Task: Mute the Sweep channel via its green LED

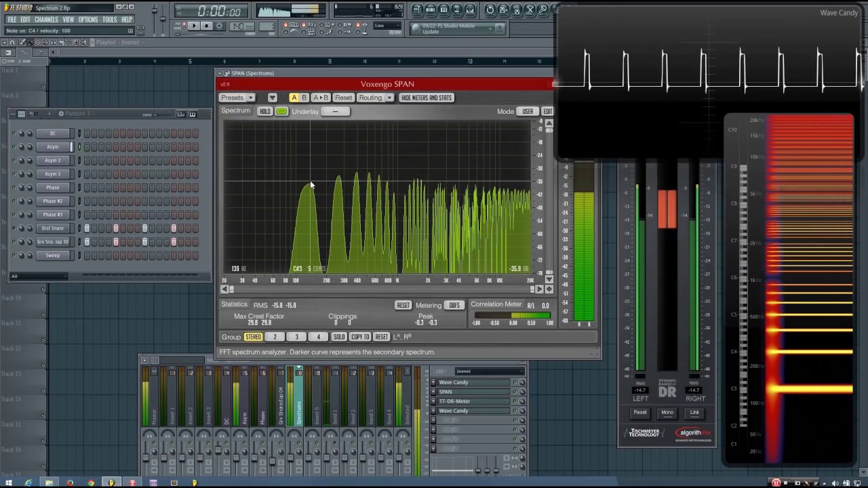Action: click(14, 256)
